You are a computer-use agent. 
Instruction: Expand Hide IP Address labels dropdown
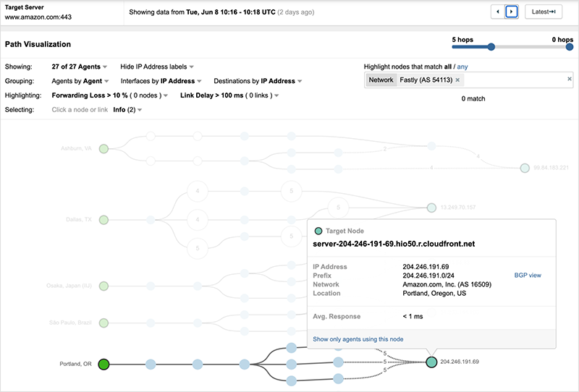tap(156, 67)
